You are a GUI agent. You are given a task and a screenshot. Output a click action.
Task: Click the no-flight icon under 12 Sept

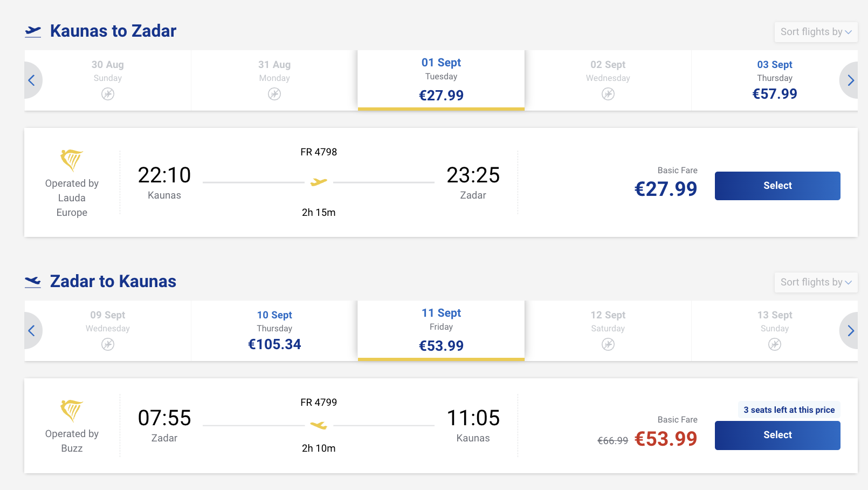pos(608,344)
